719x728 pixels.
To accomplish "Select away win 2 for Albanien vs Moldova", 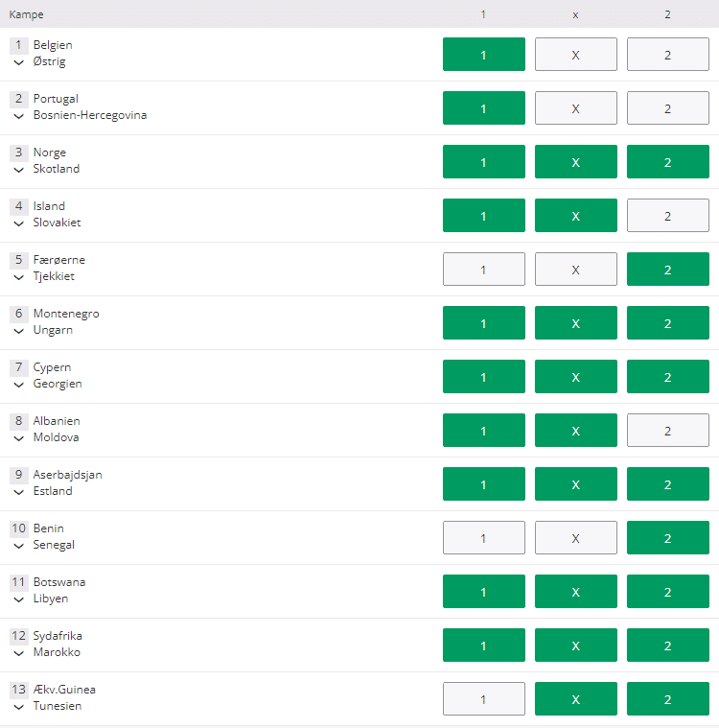I will [667, 431].
